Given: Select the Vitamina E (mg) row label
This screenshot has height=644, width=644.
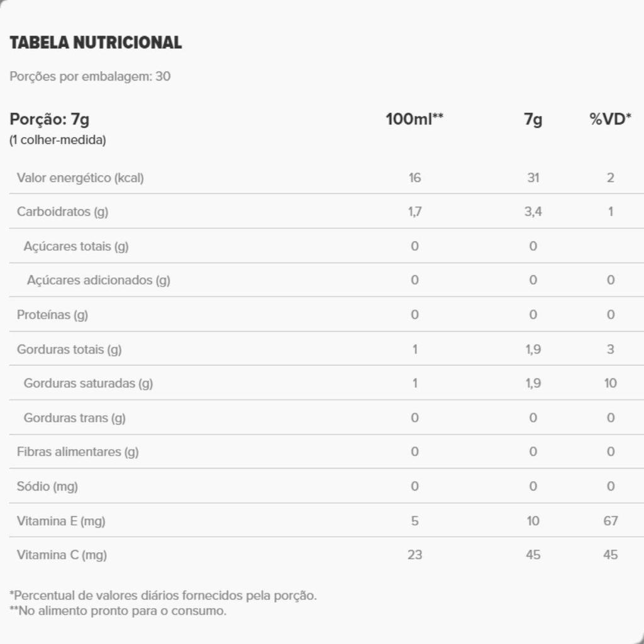Looking at the screenshot, I should [x=61, y=521].
